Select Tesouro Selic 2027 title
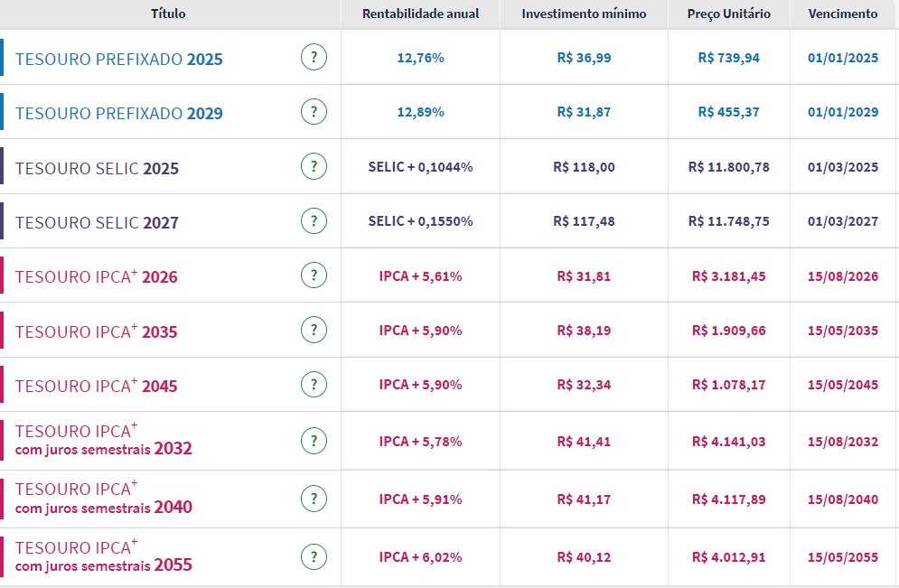This screenshot has height=588, width=899. click(x=98, y=223)
